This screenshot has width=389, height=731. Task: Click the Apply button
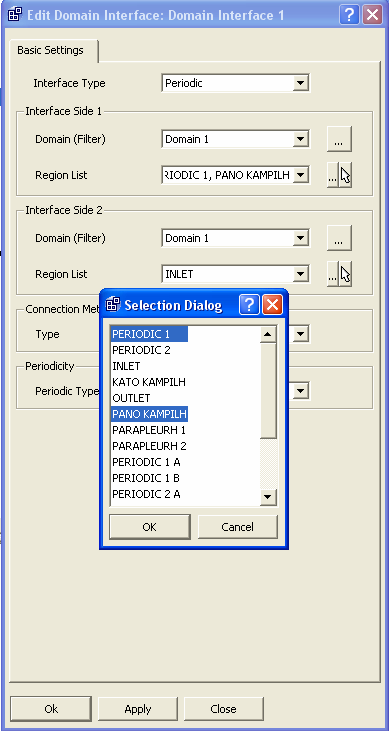[138, 709]
